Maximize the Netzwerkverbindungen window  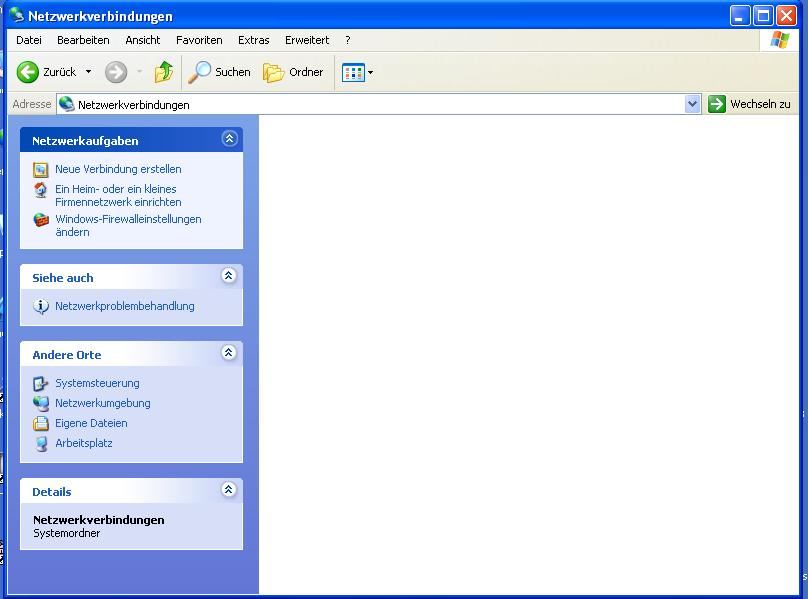[763, 15]
